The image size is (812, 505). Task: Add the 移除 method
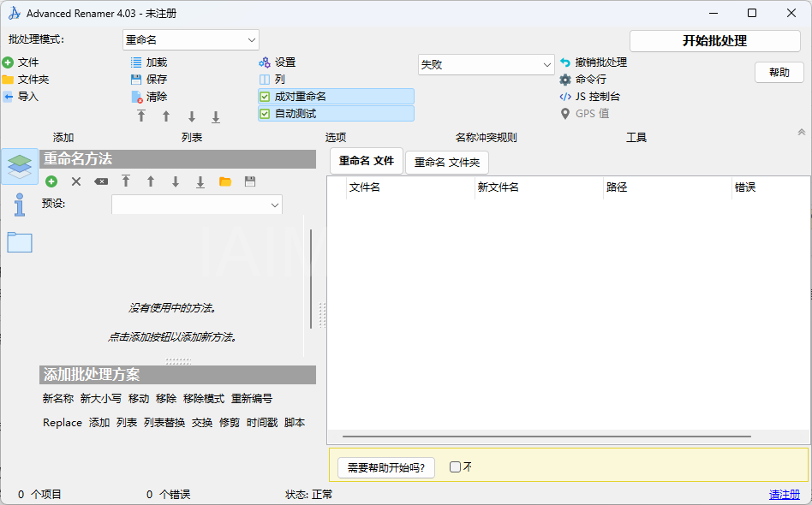tap(166, 399)
